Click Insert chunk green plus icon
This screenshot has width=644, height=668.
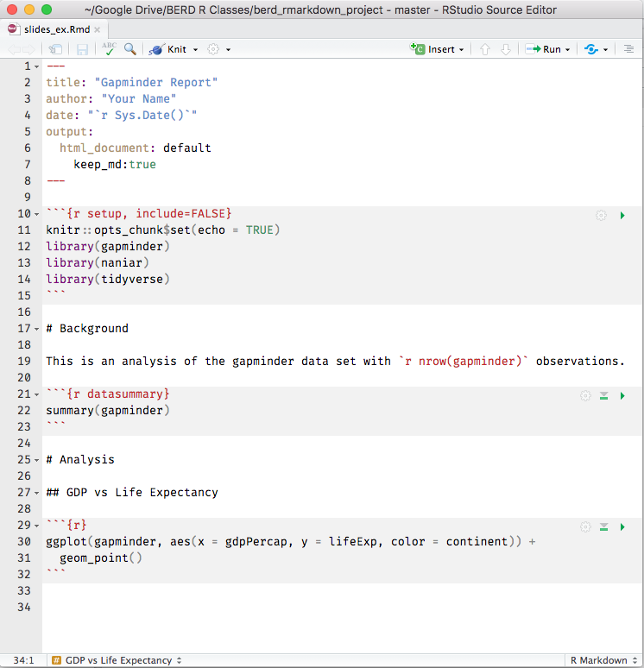[417, 48]
